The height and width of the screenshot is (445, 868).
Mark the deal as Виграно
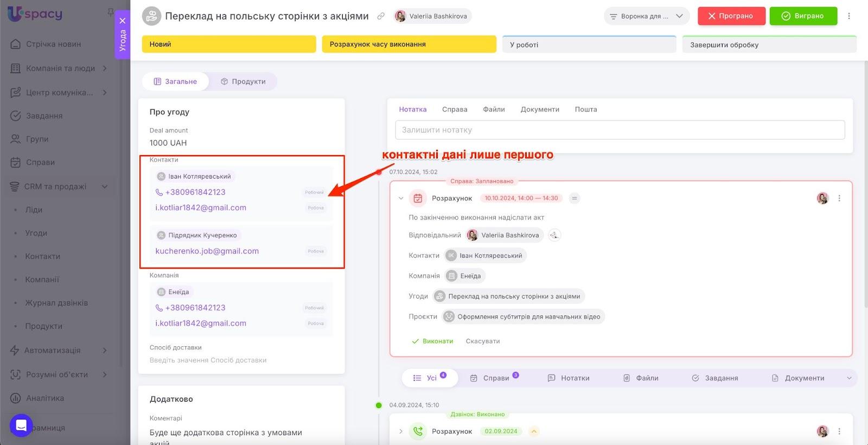coord(803,16)
